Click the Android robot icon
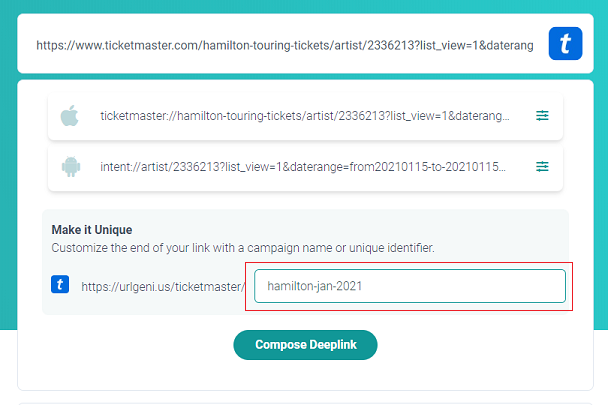608x405 pixels. pyautogui.click(x=71, y=167)
